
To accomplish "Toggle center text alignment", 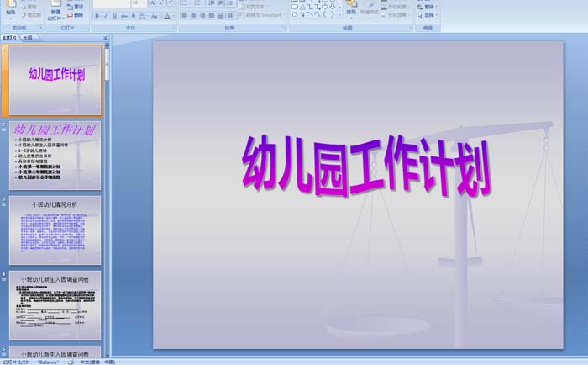I will click(193, 15).
